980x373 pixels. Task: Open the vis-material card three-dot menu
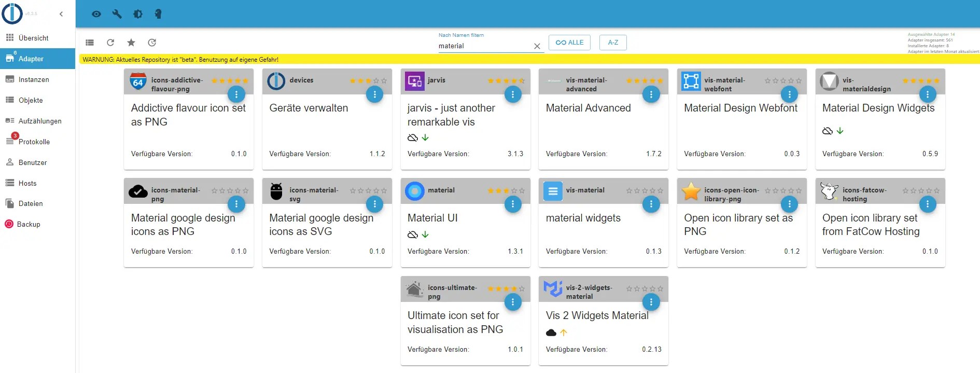651,204
